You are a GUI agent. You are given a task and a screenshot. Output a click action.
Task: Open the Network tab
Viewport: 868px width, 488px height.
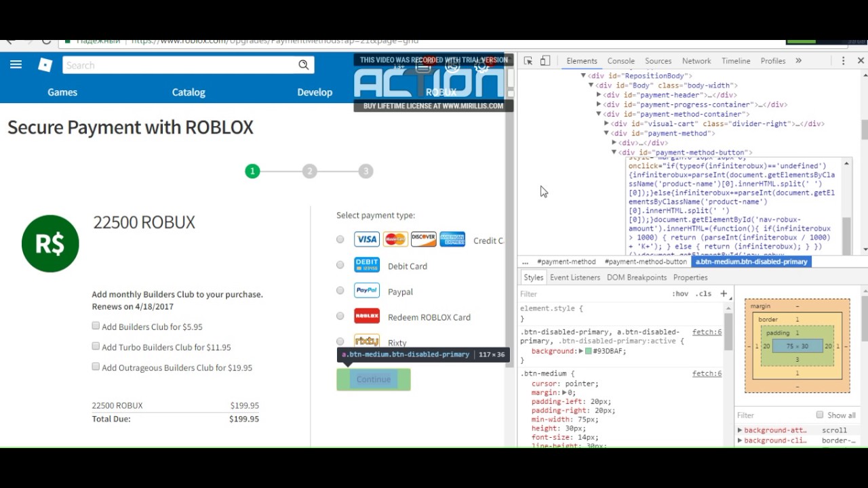pyautogui.click(x=696, y=61)
